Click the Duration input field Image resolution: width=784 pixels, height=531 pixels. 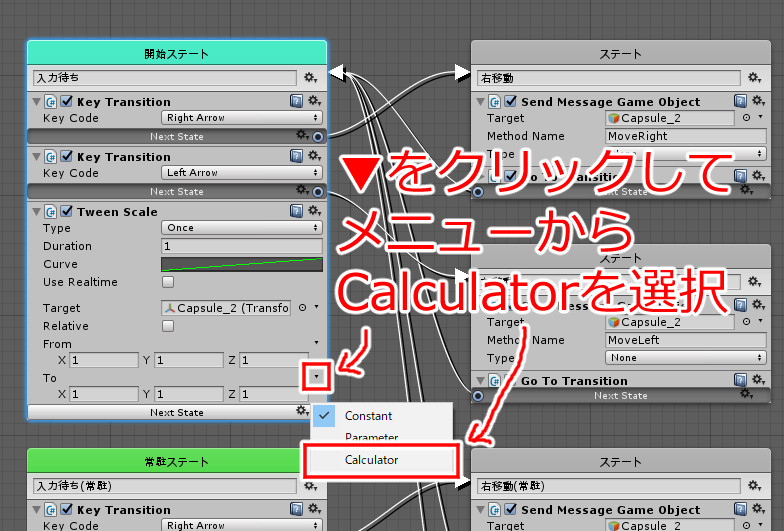coord(242,246)
